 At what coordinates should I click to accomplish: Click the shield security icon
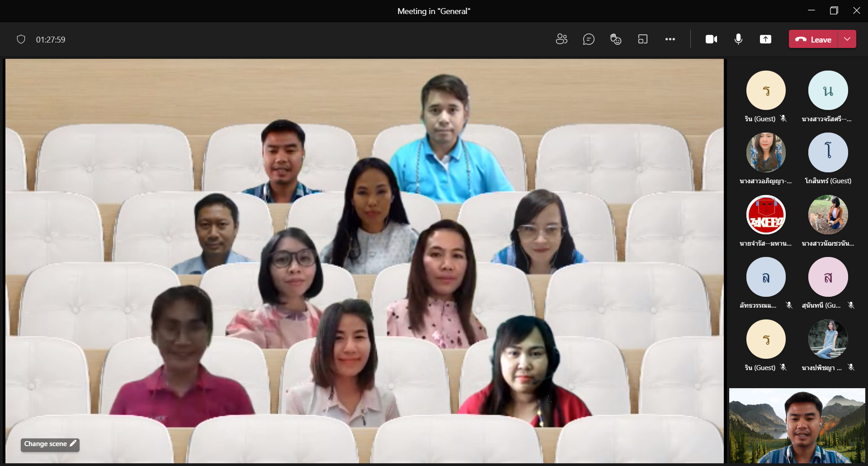[21, 39]
